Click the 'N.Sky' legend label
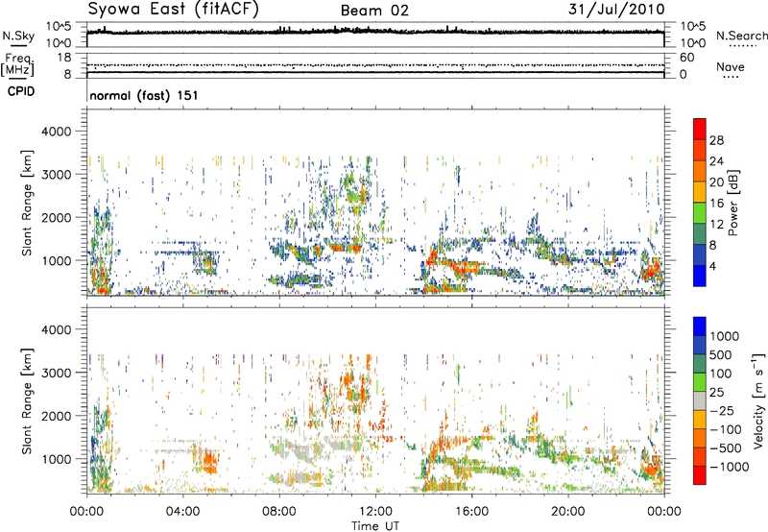768x532 pixels. click(x=18, y=36)
